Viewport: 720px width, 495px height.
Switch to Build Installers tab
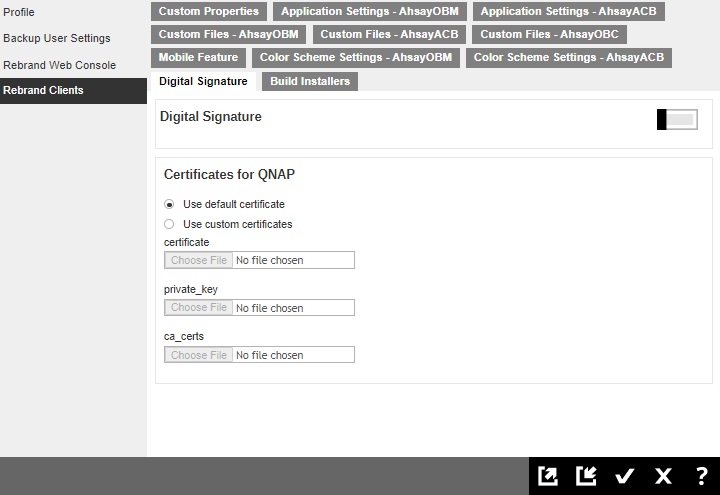[310, 82]
